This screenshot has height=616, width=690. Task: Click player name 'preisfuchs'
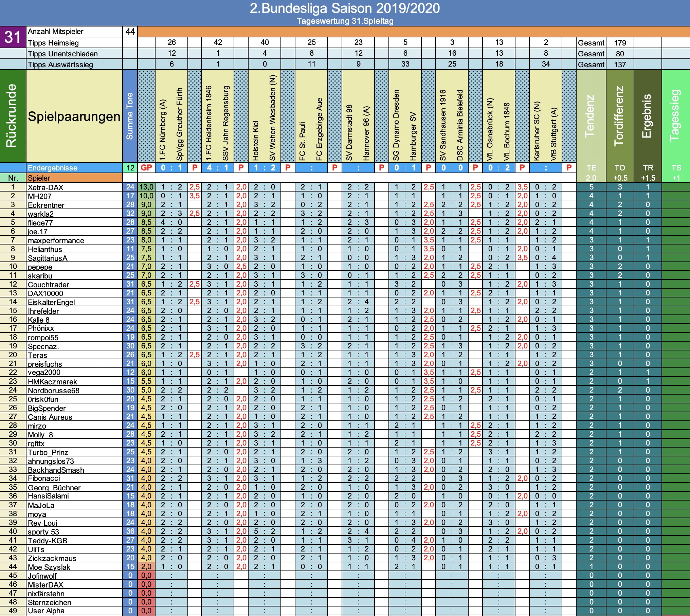tap(45, 364)
